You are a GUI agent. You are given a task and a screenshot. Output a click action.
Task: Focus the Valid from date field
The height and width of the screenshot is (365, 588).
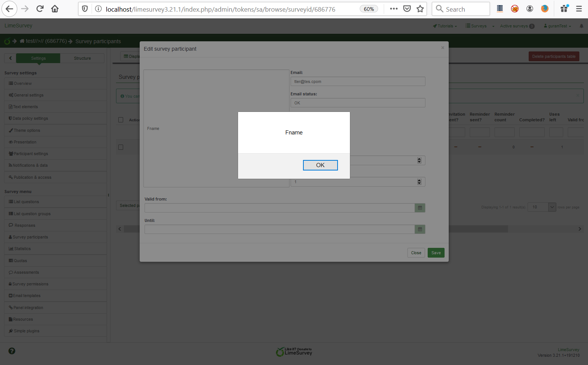point(280,208)
